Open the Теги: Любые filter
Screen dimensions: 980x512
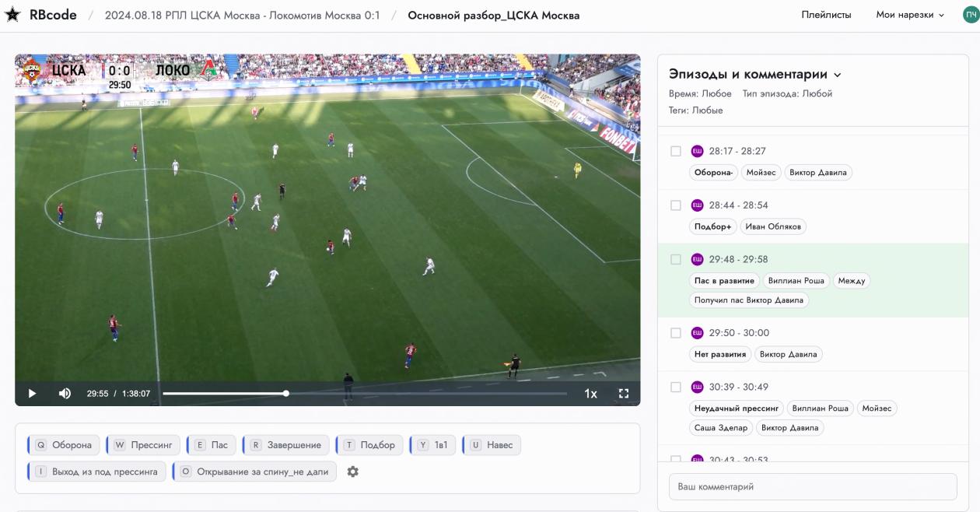(x=695, y=110)
